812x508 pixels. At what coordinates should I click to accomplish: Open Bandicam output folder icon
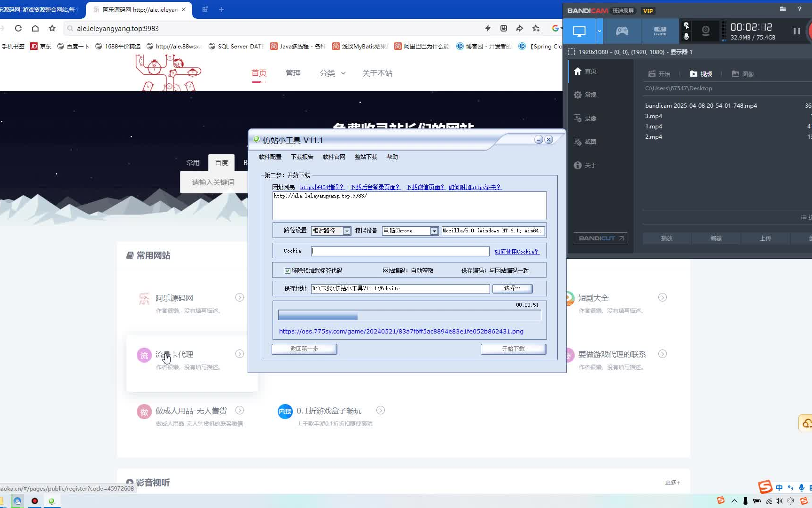(x=782, y=9)
